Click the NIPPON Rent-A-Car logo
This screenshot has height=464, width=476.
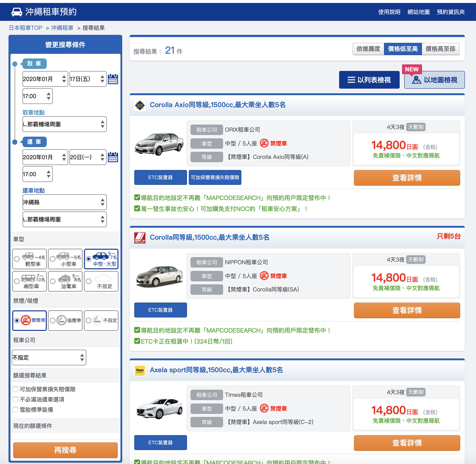pos(140,238)
